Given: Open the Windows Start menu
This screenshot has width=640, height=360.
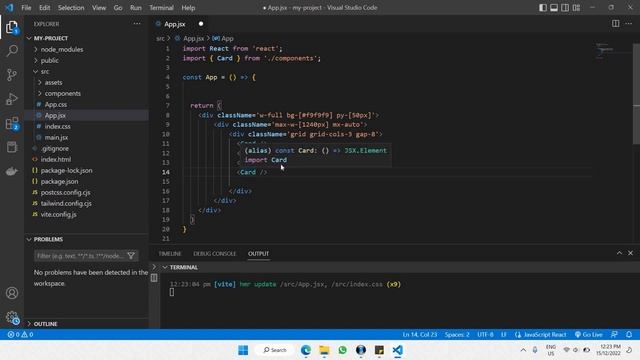Looking at the screenshot, I should coord(243,350).
